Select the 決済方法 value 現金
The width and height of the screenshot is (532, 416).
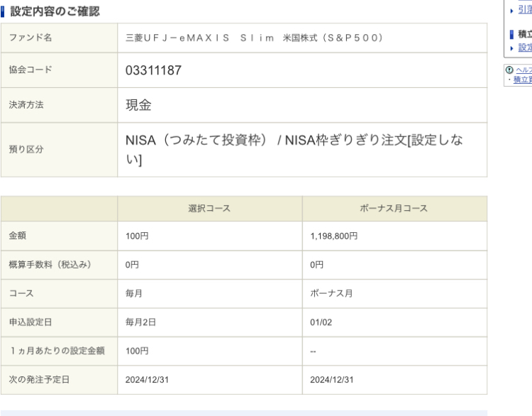point(138,105)
